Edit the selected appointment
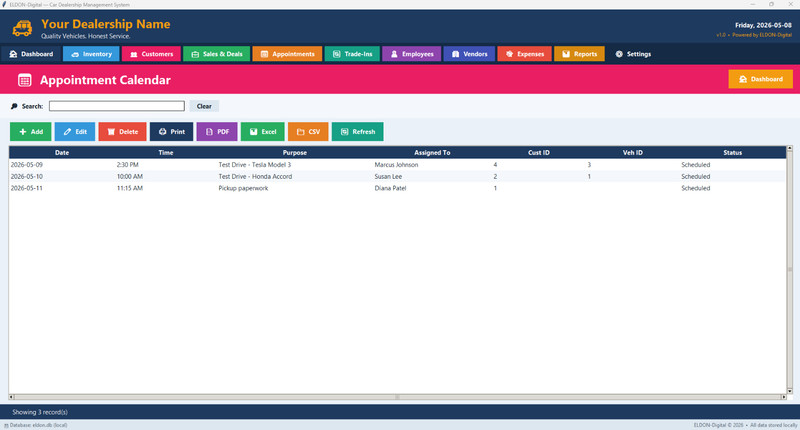 (x=75, y=132)
